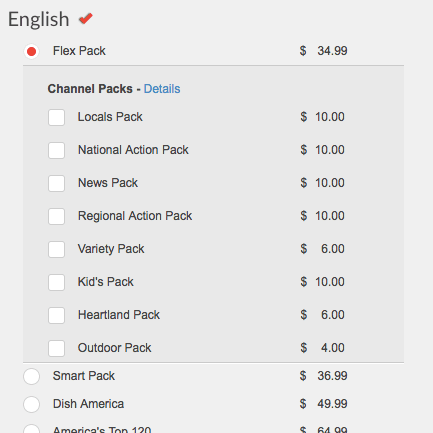Enable the National Action Pack checkbox
The height and width of the screenshot is (433, 433).
(x=56, y=150)
